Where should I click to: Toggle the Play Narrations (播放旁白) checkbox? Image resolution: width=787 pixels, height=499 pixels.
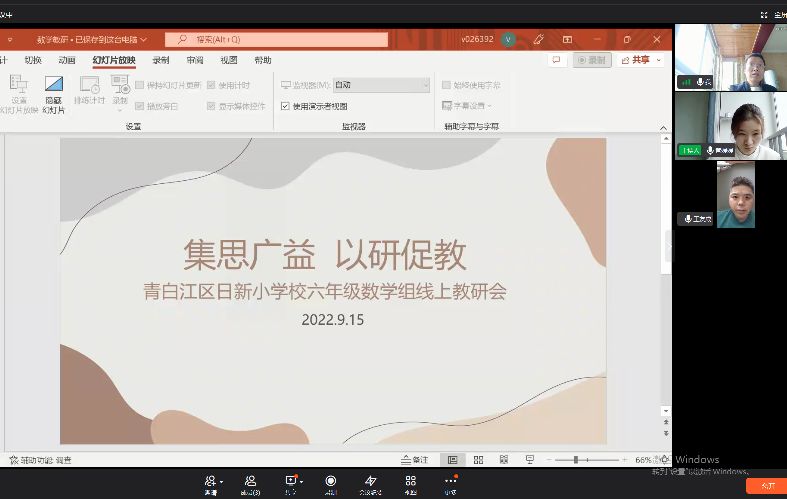[x=139, y=105]
